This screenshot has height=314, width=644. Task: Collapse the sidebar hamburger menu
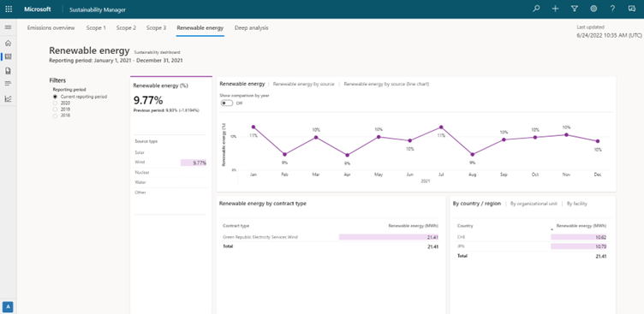point(9,27)
